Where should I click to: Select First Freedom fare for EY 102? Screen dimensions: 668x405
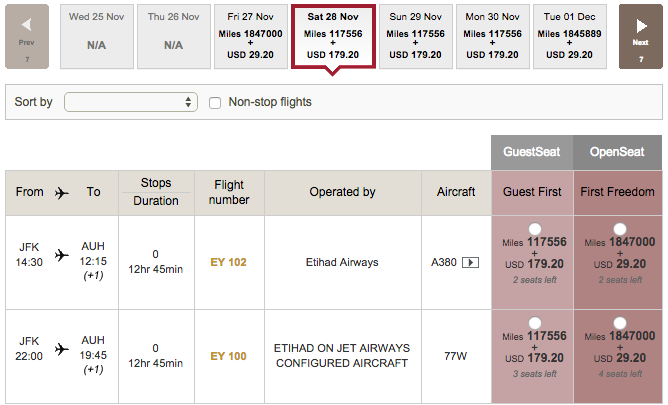[619, 229]
